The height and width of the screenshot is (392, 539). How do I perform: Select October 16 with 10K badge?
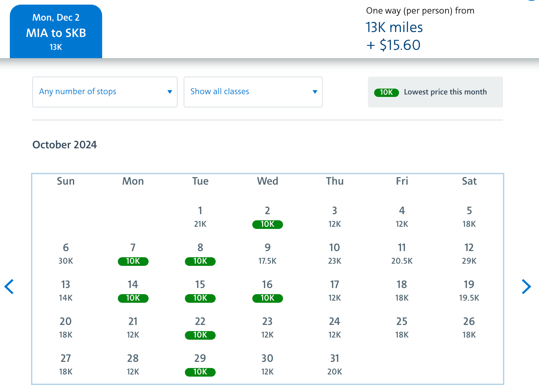click(267, 291)
